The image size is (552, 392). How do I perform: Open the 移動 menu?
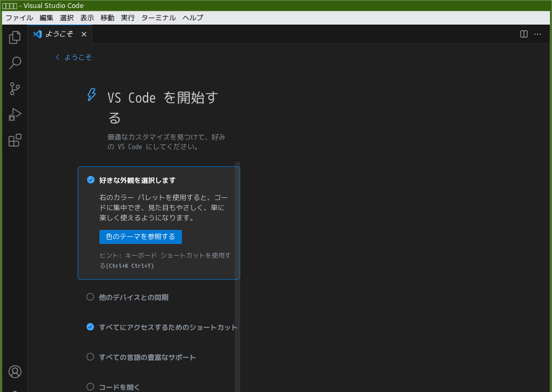point(108,18)
